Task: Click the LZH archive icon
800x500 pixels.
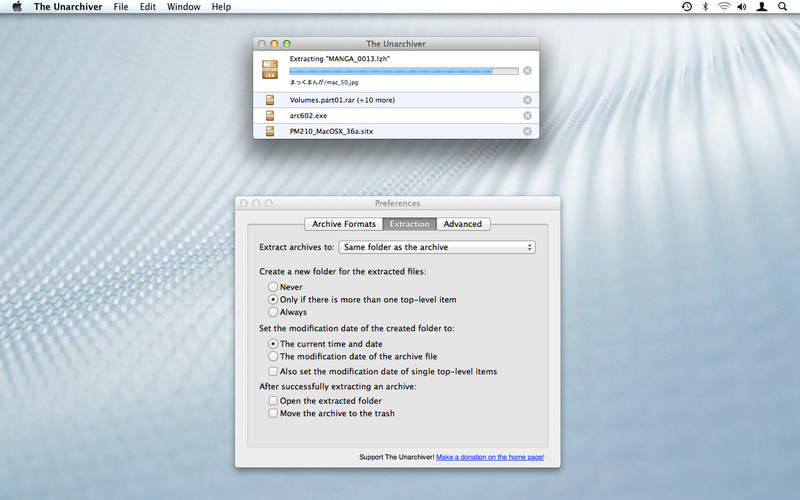Action: (x=270, y=70)
